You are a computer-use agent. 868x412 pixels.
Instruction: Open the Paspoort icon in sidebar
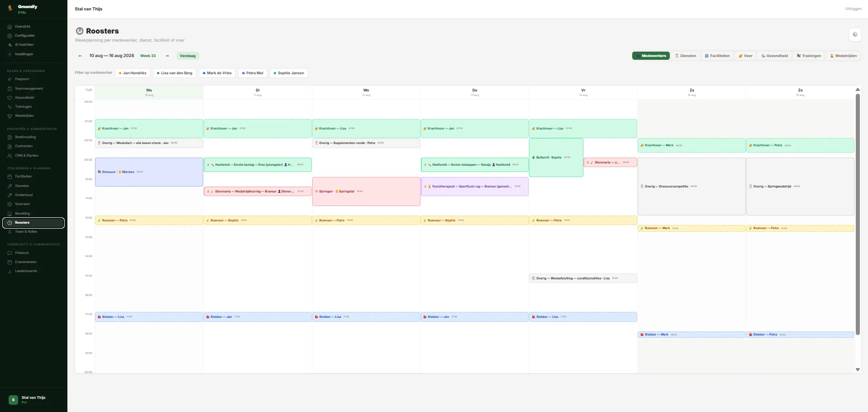pyautogui.click(x=10, y=79)
